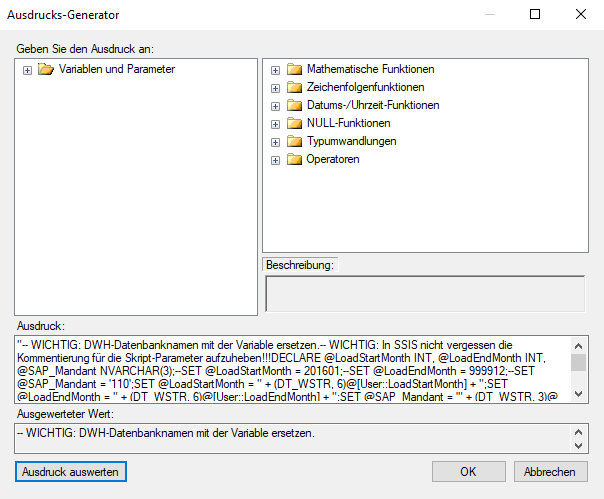Cancel the dialog with Abbrechen
Viewport: 604px width, 499px height.
(x=550, y=471)
